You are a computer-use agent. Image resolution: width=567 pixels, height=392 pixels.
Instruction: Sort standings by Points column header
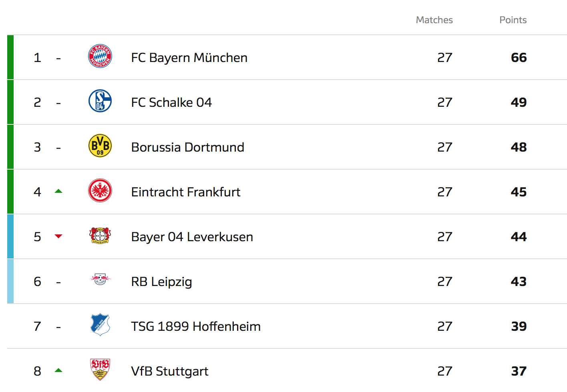pyautogui.click(x=513, y=20)
